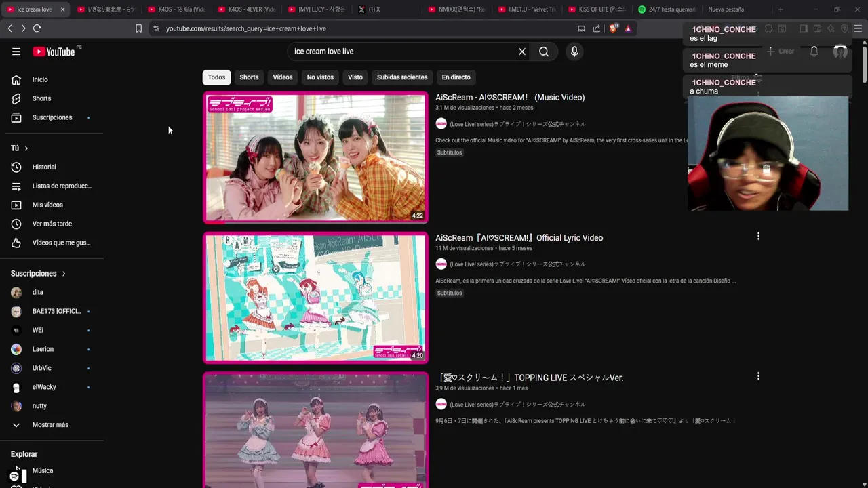This screenshot has height=488, width=868.
Task: Open the Brave Rewards triangle icon
Action: [628, 28]
